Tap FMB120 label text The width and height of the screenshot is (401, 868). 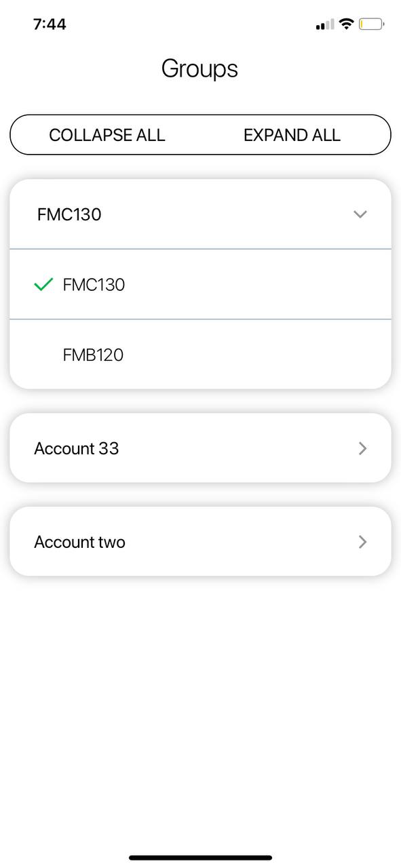[93, 355]
